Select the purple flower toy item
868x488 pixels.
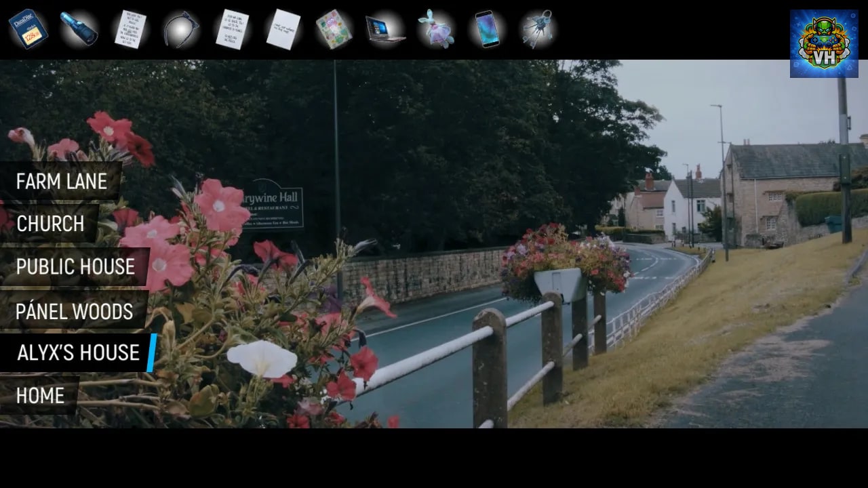[436, 29]
